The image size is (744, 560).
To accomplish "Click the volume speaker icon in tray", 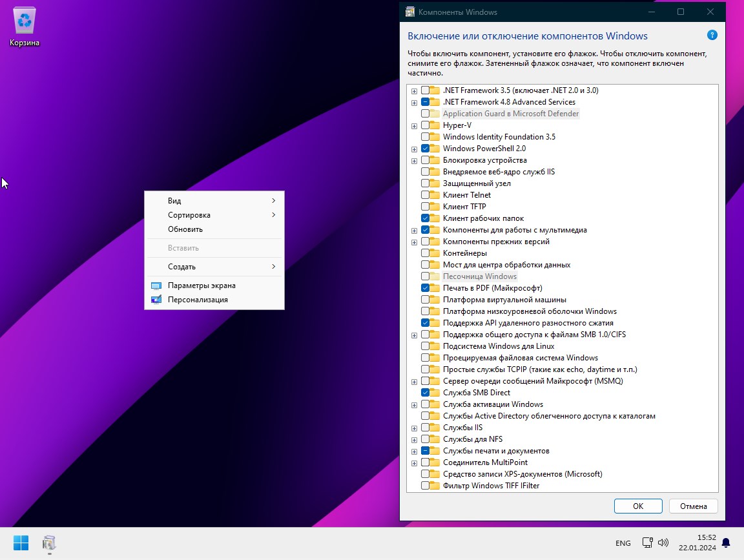I will (663, 543).
